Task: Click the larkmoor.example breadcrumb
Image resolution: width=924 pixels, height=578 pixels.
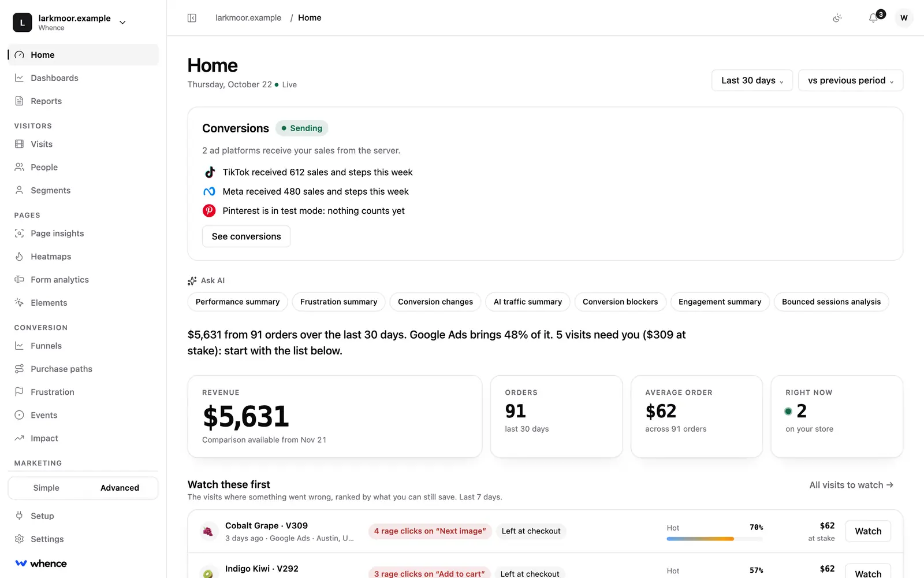Action: point(248,18)
